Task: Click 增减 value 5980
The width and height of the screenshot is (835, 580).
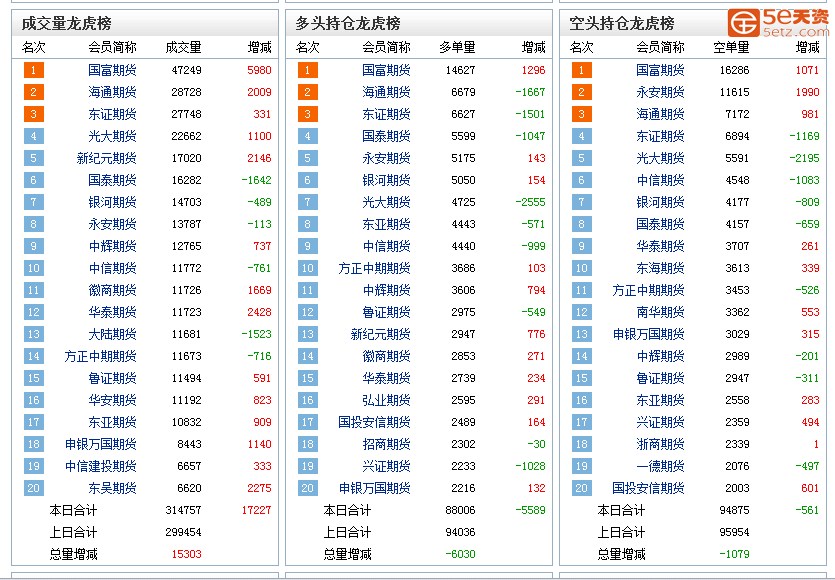Action: point(259,70)
